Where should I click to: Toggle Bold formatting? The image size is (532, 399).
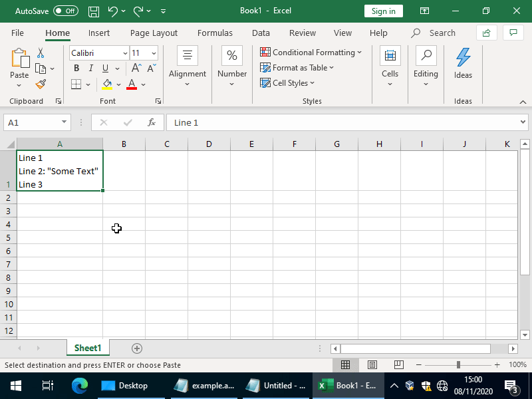(76, 68)
